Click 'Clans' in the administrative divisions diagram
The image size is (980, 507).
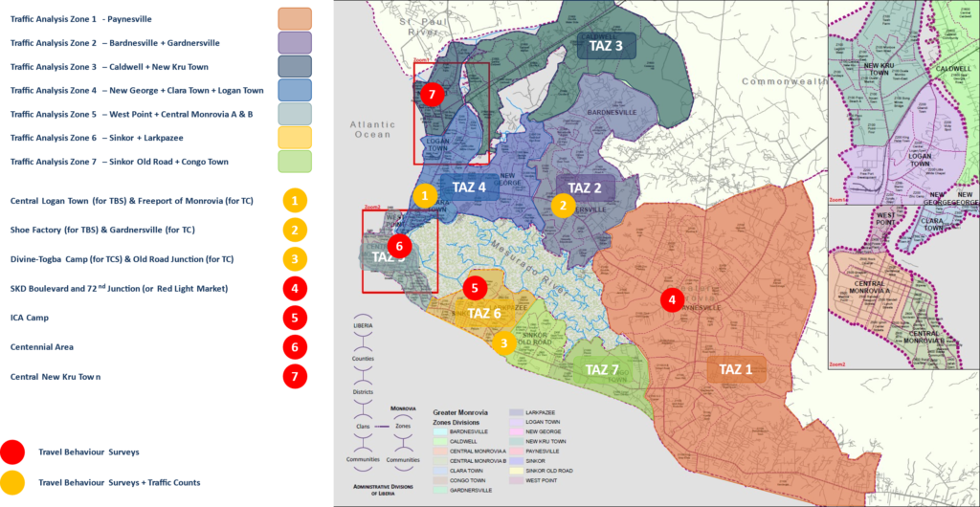[363, 426]
